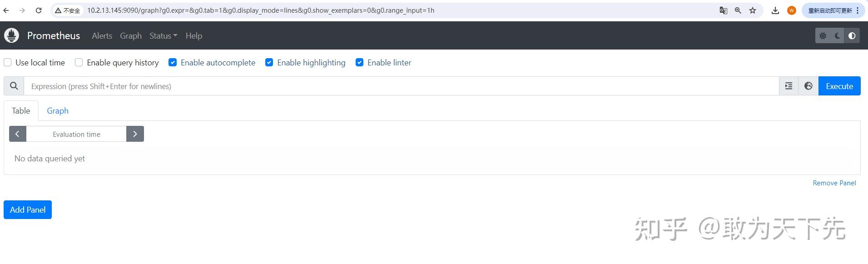Click the Add Panel button
This screenshot has width=868, height=264.
[x=28, y=209]
